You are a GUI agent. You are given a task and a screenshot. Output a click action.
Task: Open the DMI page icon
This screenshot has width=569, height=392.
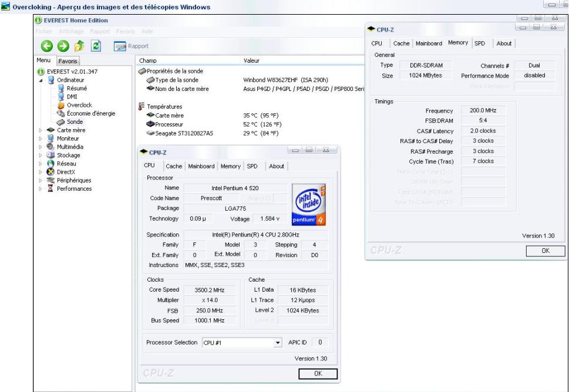click(x=61, y=97)
